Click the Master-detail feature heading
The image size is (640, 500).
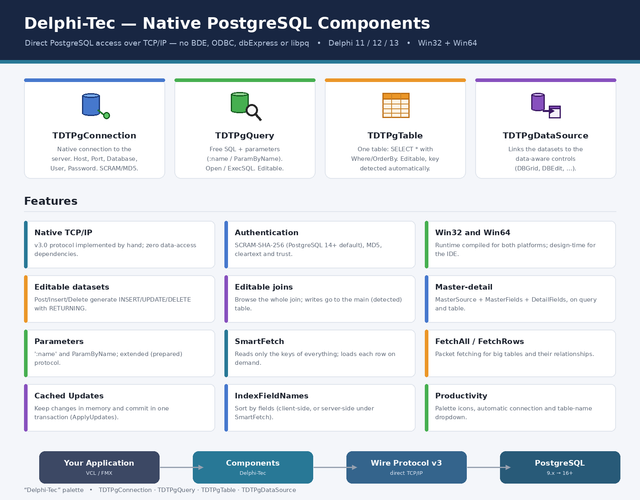(464, 287)
